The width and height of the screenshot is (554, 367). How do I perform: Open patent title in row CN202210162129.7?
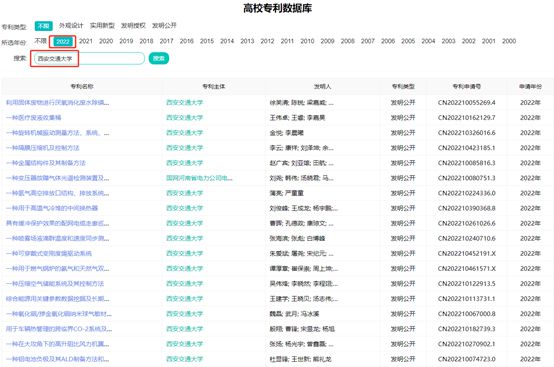click(x=34, y=118)
